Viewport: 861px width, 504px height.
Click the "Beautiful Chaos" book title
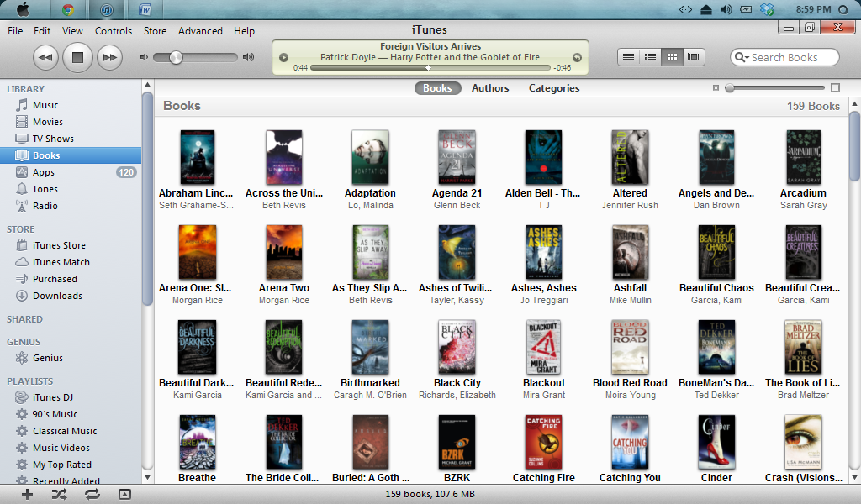coord(716,288)
